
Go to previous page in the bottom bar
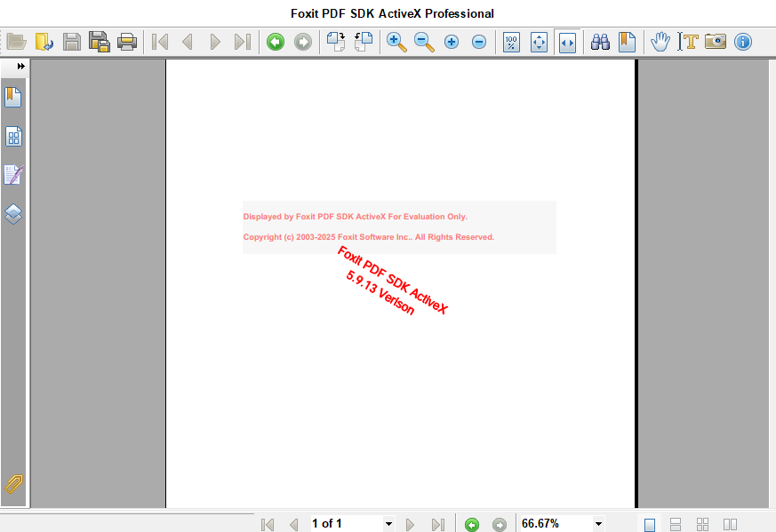(x=294, y=524)
